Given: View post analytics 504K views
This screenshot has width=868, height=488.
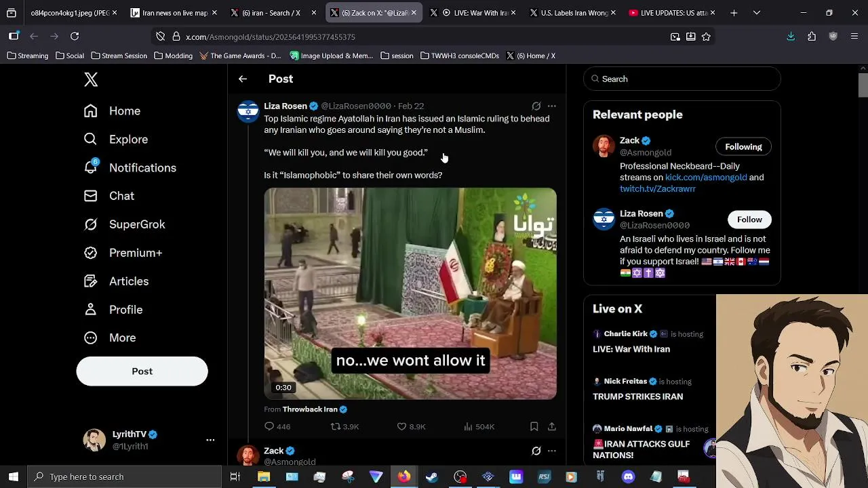Looking at the screenshot, I should point(479,426).
